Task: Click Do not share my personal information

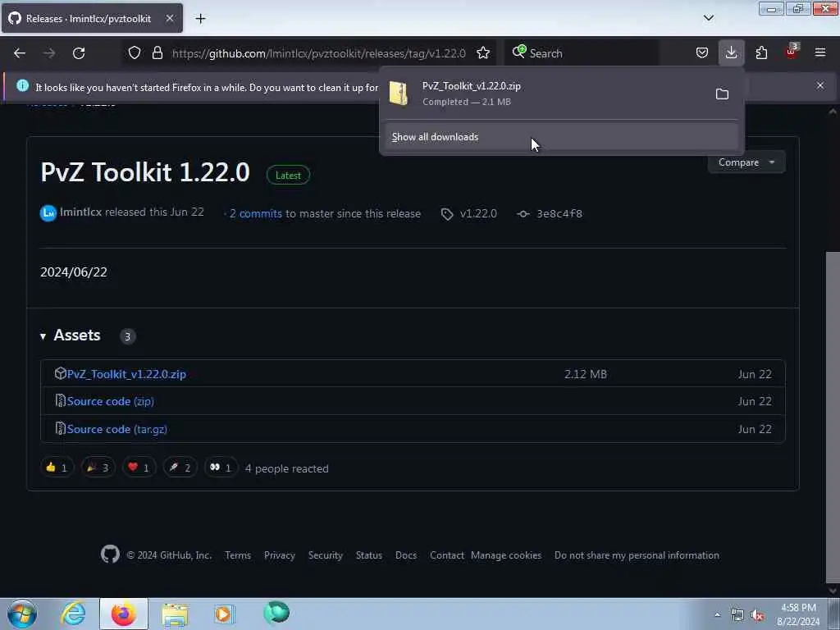Action: 637,555
